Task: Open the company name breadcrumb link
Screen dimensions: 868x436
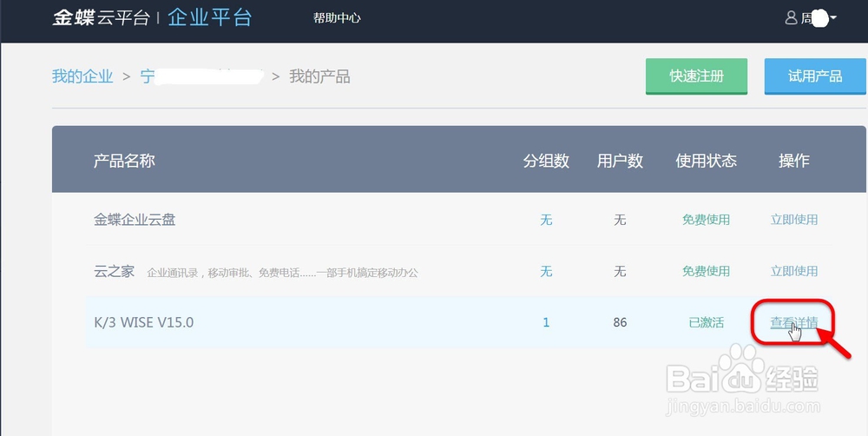Action: point(201,76)
